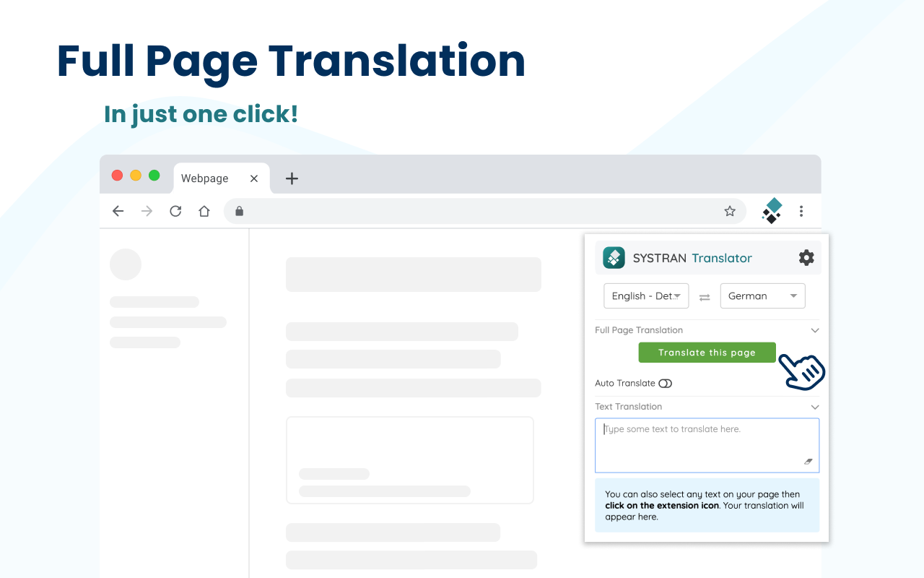Image resolution: width=924 pixels, height=578 pixels.
Task: Click the send arrow inside the text box
Action: (x=808, y=462)
